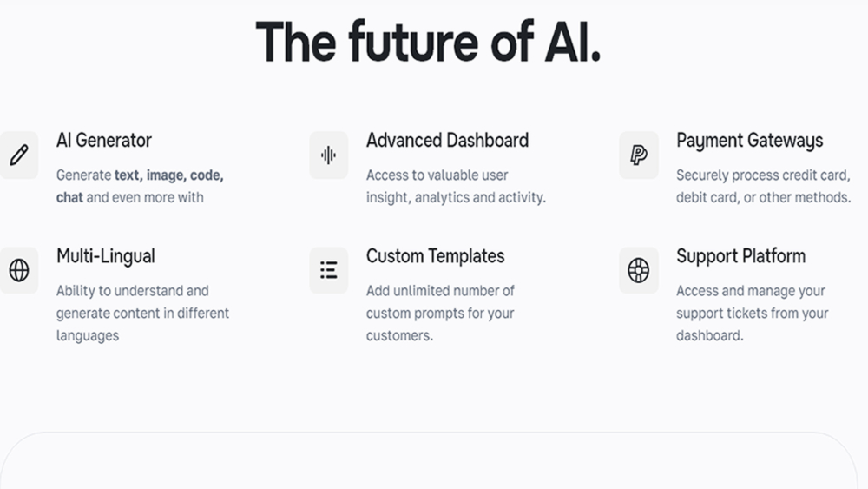The image size is (868, 489).
Task: Open the Payment Gateways heading
Action: (749, 141)
